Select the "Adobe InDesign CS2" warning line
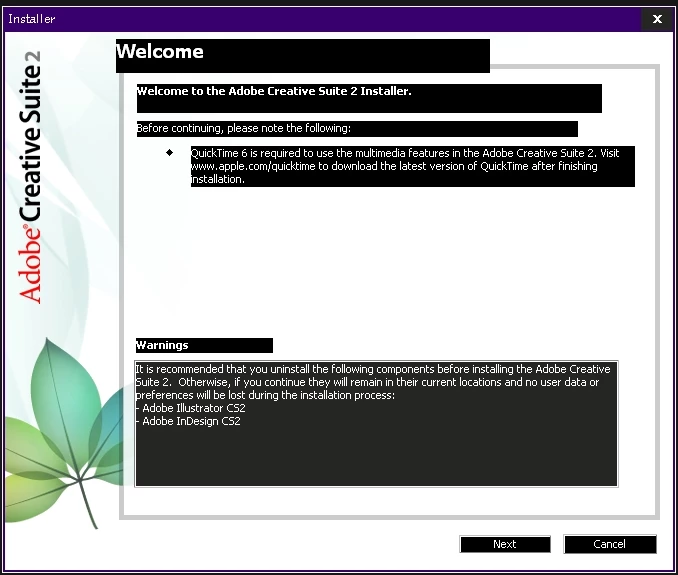Screen dimensions: 678x575 click(x=188, y=421)
